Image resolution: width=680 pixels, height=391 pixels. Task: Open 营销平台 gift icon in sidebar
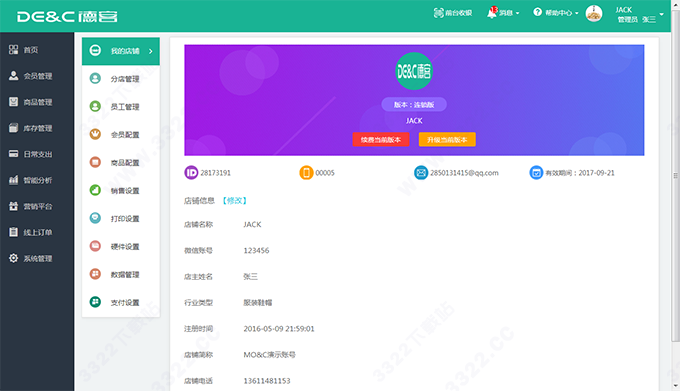(13, 206)
